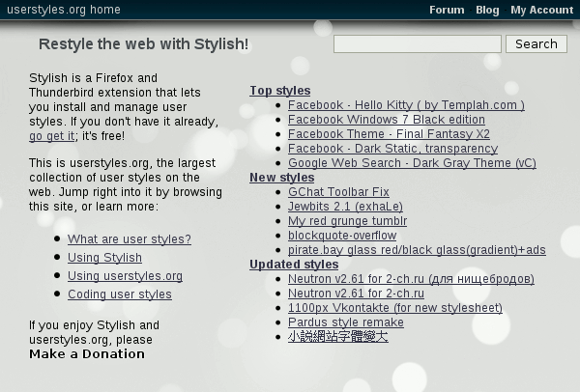Open 'What are user styles?' link
The width and height of the screenshot is (580, 392).
pos(130,239)
